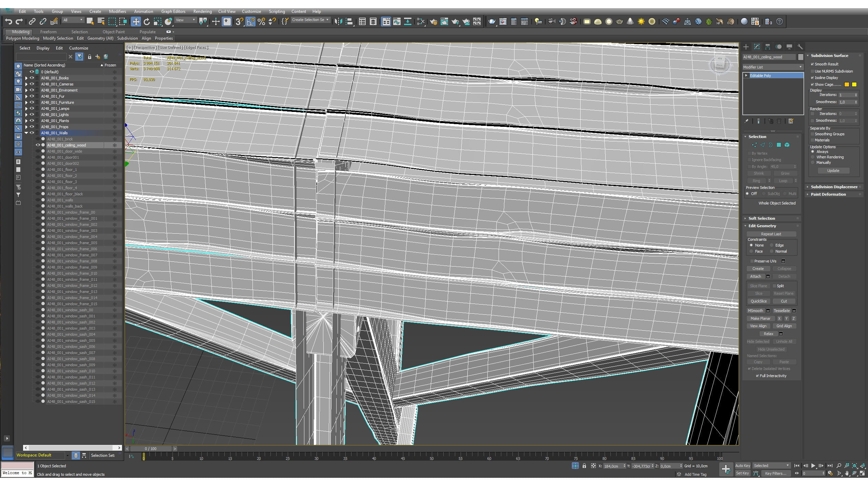868x488 pixels.
Task: Open Hierarchy command panel tab
Action: click(768, 47)
